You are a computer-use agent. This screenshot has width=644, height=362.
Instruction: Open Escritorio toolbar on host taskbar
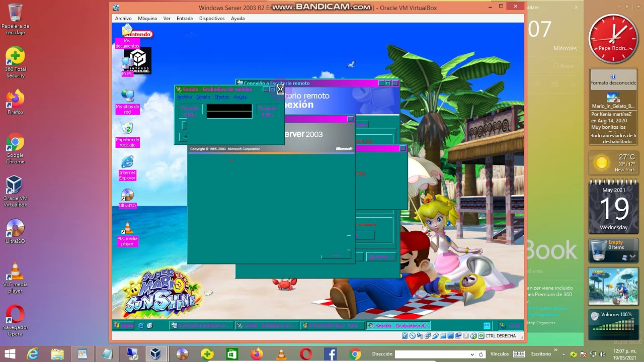click(541, 354)
